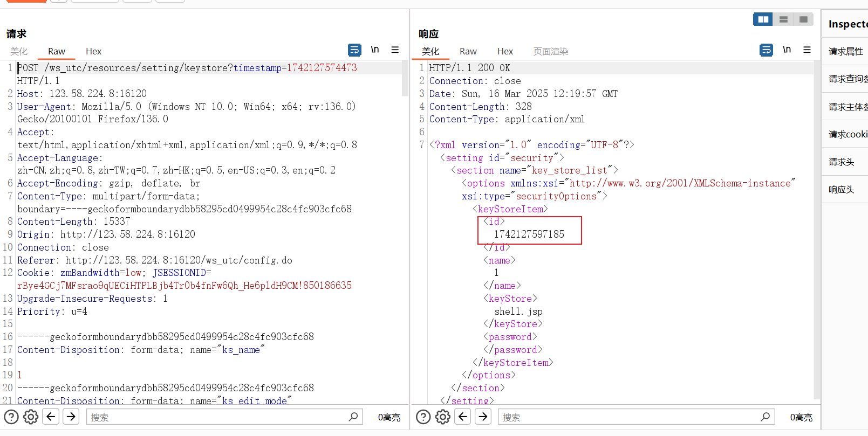The width and height of the screenshot is (868, 436).
Task: Click the shell.jsp keyStore value
Action: click(518, 312)
